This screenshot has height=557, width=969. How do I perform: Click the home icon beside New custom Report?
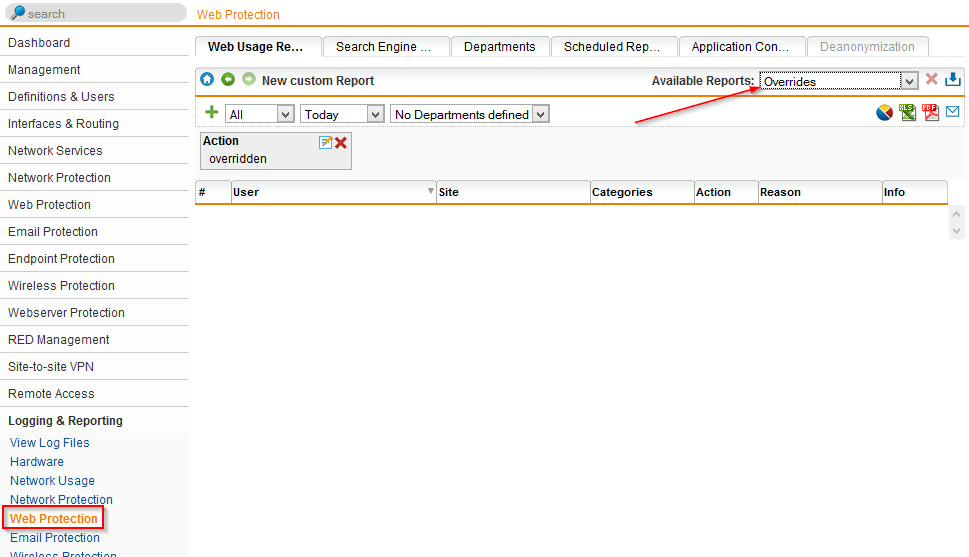pyautogui.click(x=207, y=80)
